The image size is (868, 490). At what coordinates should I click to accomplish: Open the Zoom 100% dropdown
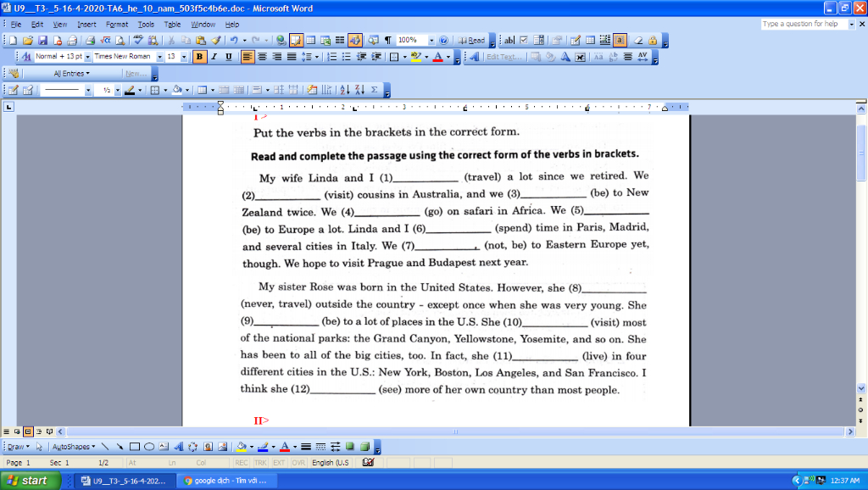tap(431, 41)
